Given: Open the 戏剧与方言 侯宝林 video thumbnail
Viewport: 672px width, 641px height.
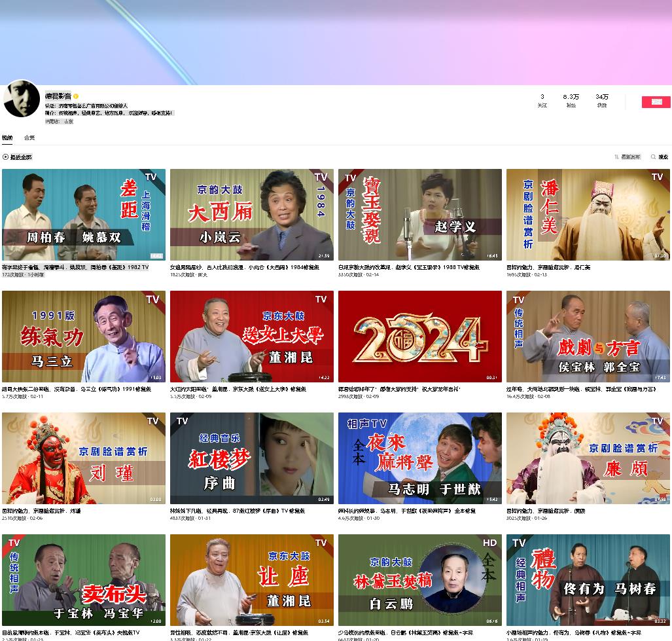Looking at the screenshot, I should pos(588,337).
